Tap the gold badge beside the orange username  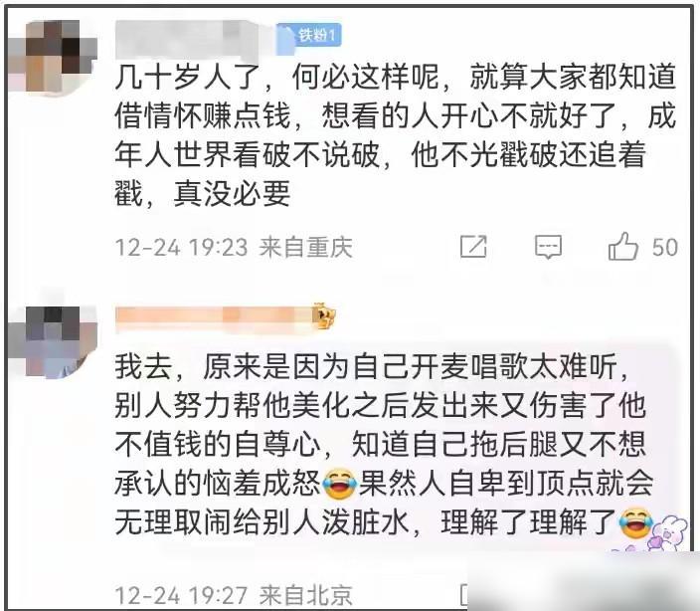[324, 315]
